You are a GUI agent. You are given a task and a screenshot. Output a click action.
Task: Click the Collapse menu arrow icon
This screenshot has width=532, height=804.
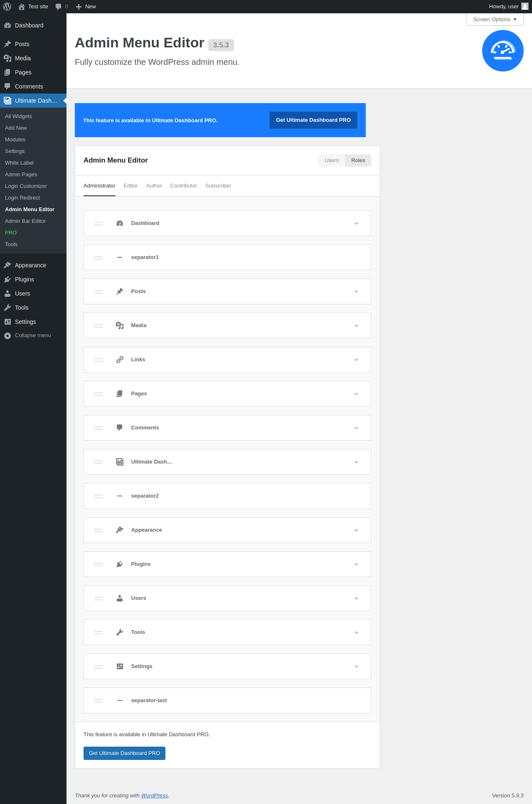point(7,335)
